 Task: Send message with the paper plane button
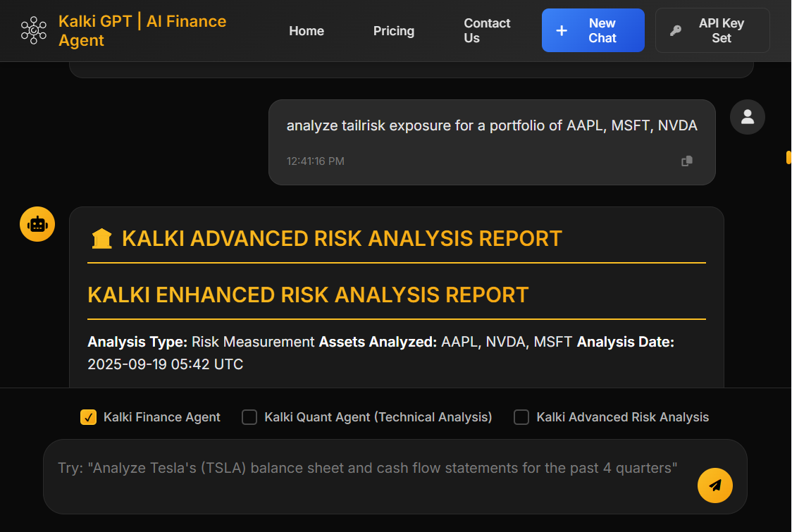coord(714,485)
